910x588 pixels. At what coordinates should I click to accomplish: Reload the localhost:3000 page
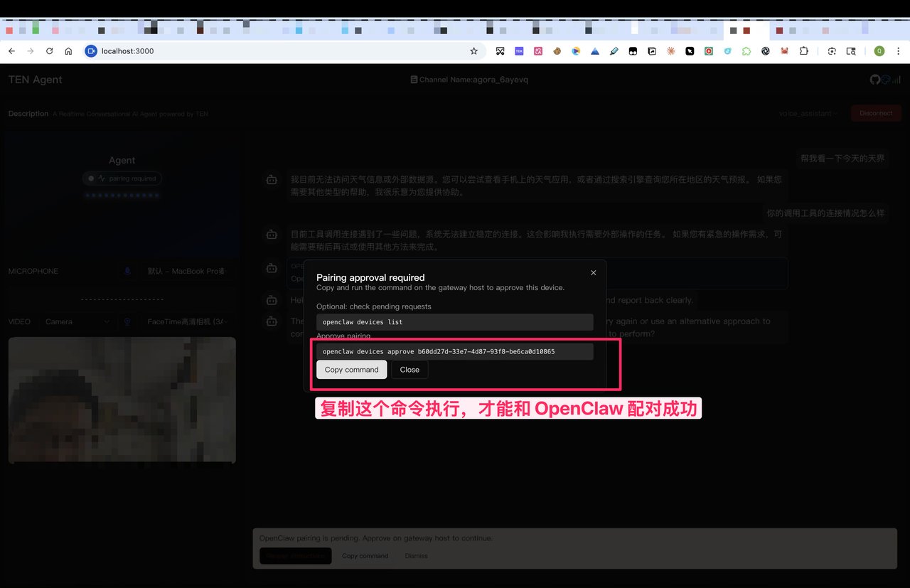click(x=50, y=51)
